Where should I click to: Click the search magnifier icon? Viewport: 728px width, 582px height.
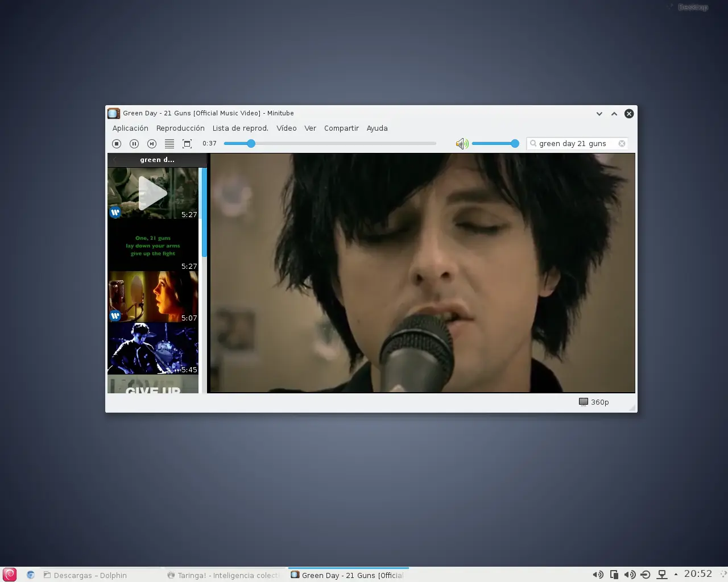tap(533, 144)
